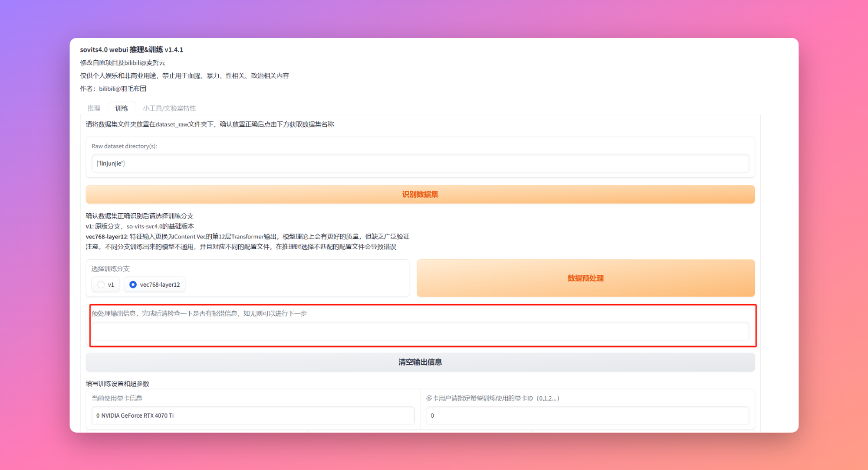This screenshot has height=470, width=868.
Task: Click the 多卡用户 card ID label
Action: 492,398
